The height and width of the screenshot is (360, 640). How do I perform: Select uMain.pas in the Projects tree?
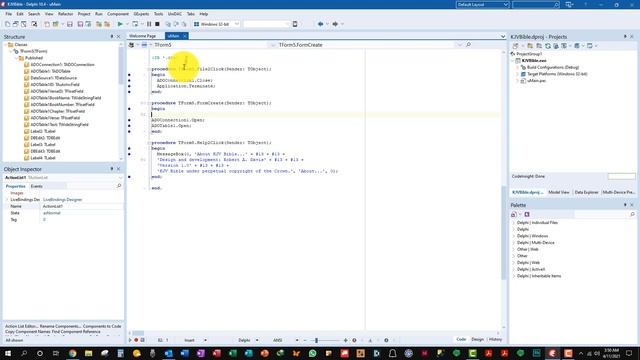click(536, 81)
